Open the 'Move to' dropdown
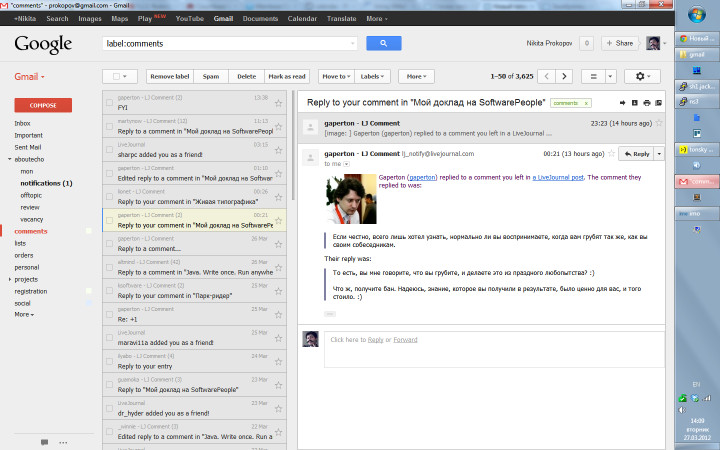Screen dimensions: 720x450 click(336, 76)
